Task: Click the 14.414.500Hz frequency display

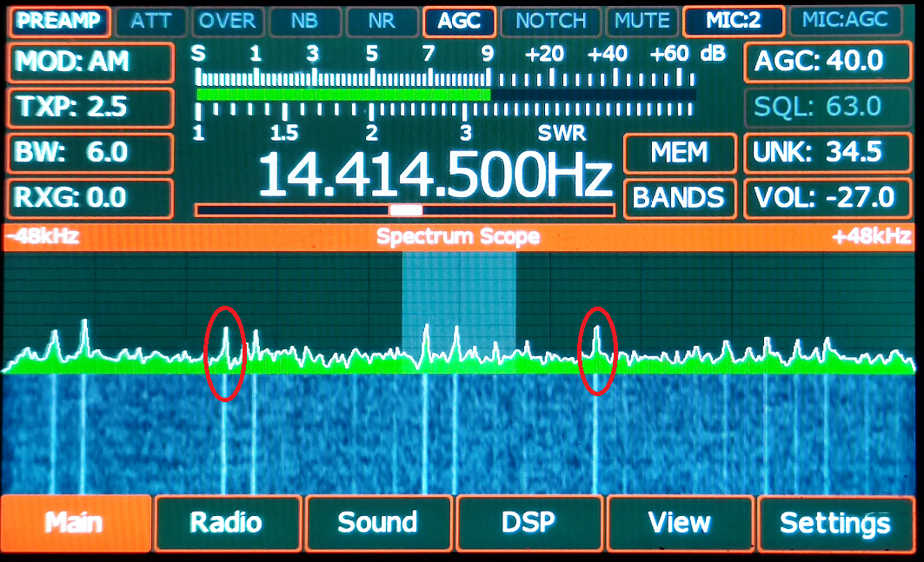Action: pyautogui.click(x=435, y=175)
